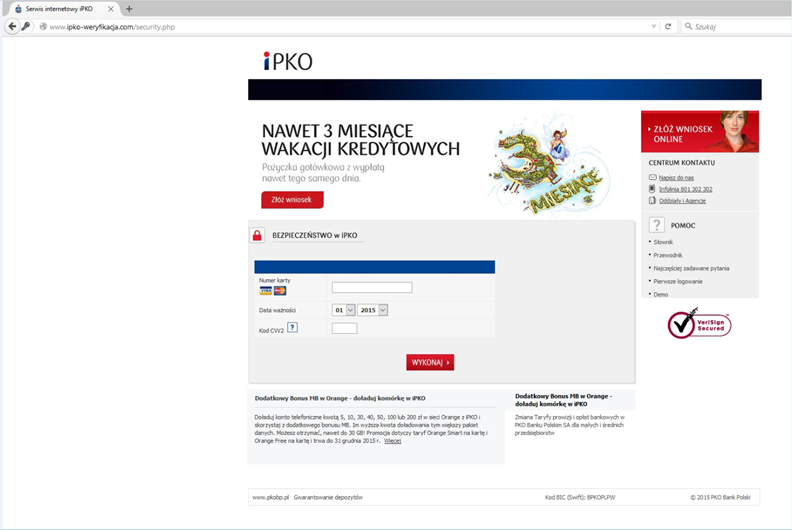Click the iPKO logo in the header

[x=288, y=61]
